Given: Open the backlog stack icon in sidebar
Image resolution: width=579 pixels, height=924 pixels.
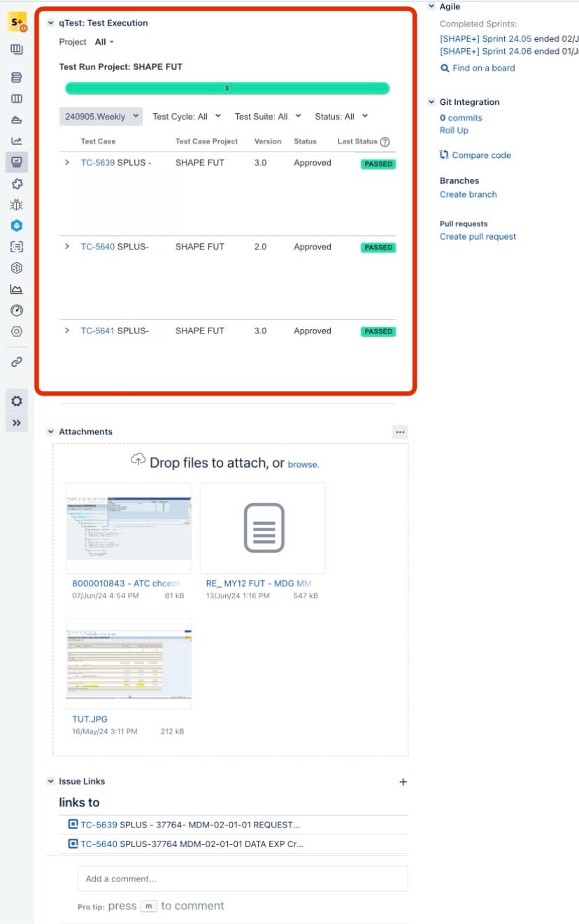Looking at the screenshot, I should (17, 78).
